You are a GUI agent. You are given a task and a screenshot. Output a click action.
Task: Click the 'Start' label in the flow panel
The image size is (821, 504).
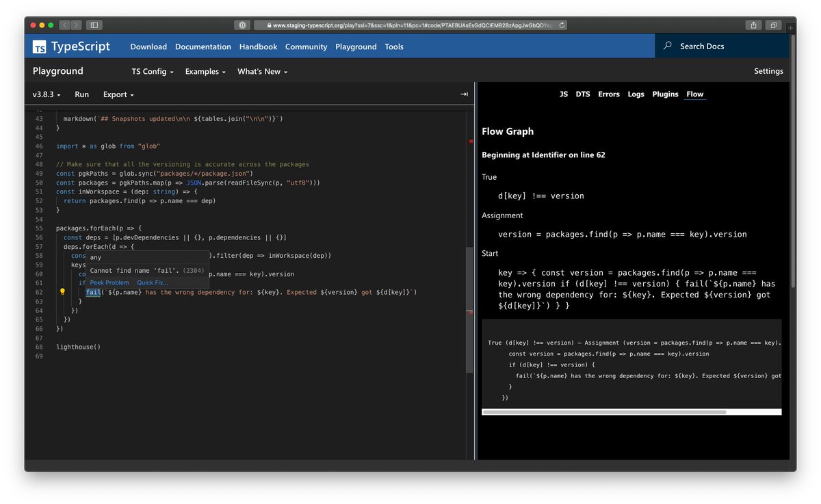490,254
